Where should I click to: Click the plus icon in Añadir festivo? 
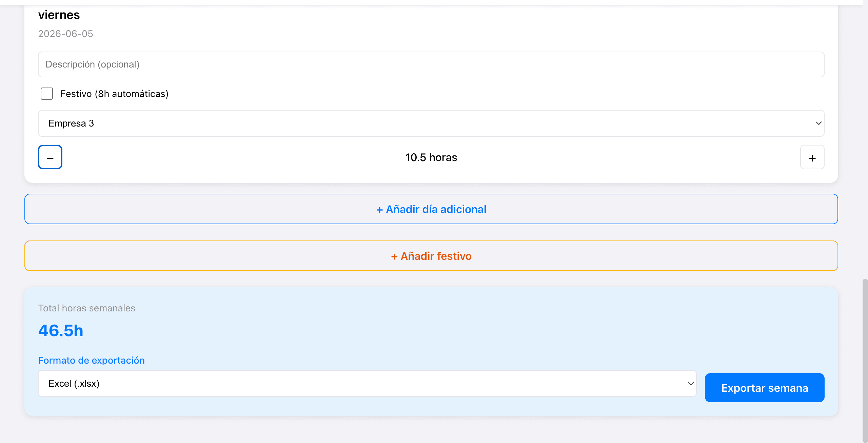394,256
